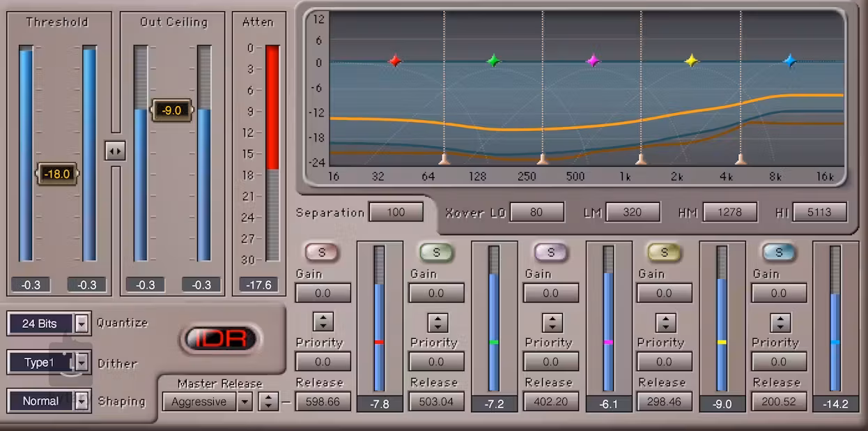Expand the Master Release Aggressive dropdown
868x431 pixels.
(244, 402)
